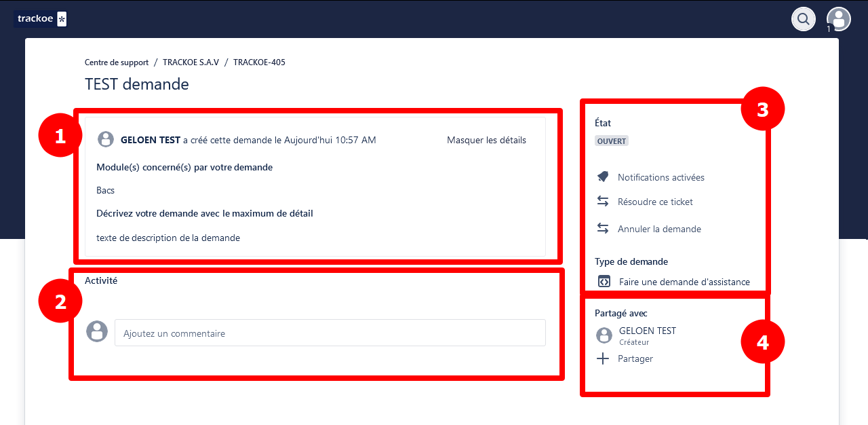Image resolution: width=868 pixels, height=425 pixels.
Task: Collapse details with Masquer les détails
Action: 486,141
